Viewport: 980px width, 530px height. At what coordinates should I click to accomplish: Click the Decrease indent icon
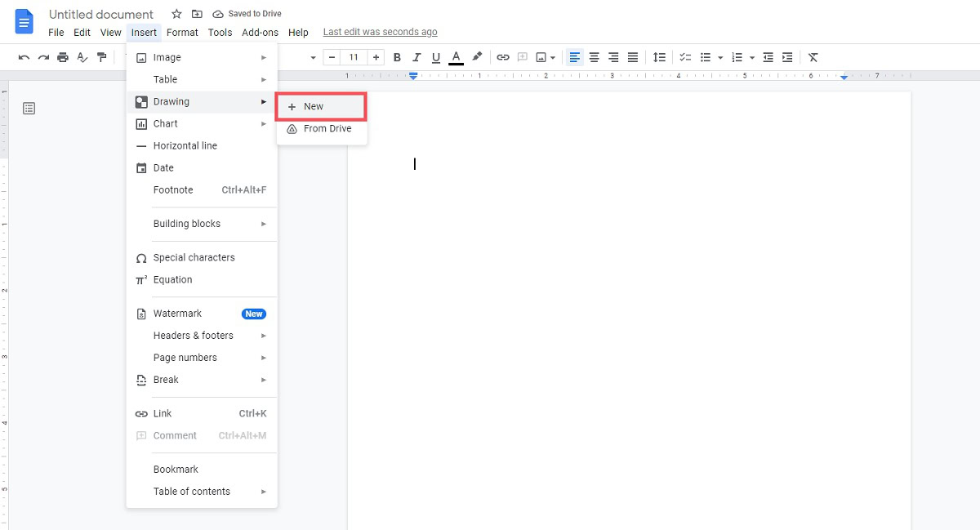[x=768, y=57]
